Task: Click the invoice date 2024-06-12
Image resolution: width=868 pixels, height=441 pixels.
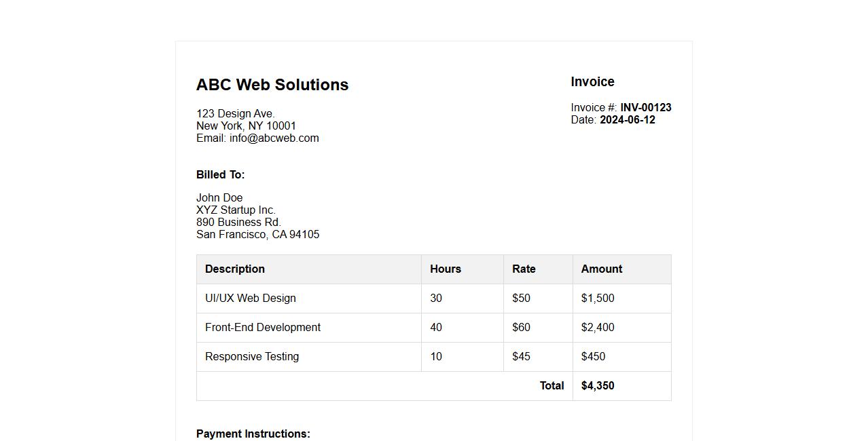Action: point(627,120)
